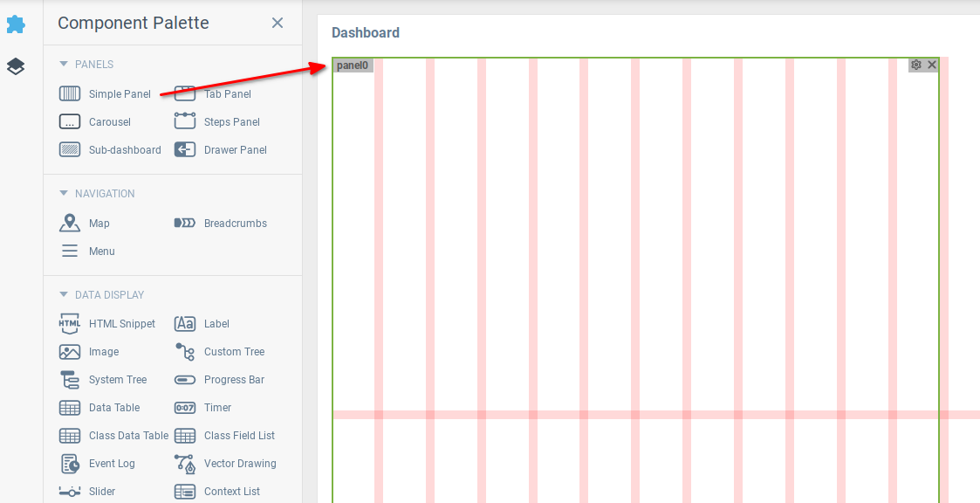
Task: Choose the Carousel component icon
Action: click(x=69, y=122)
